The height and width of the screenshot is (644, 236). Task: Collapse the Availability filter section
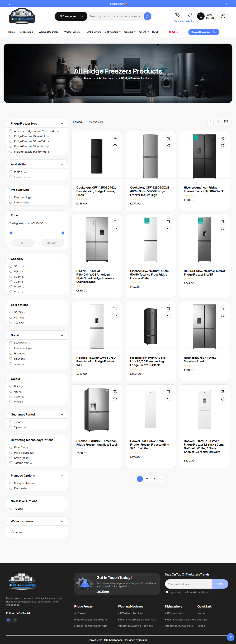click(x=62, y=164)
